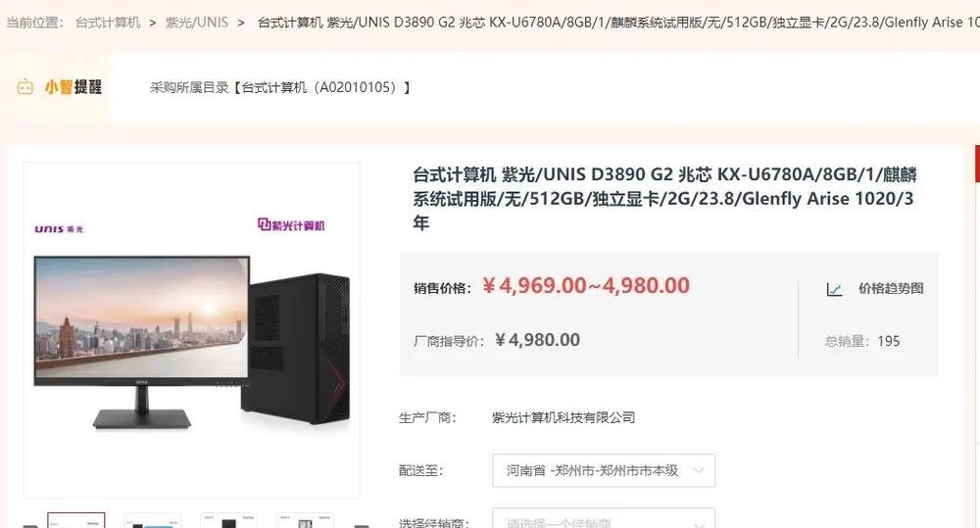Click the product title heading text

pos(664,198)
